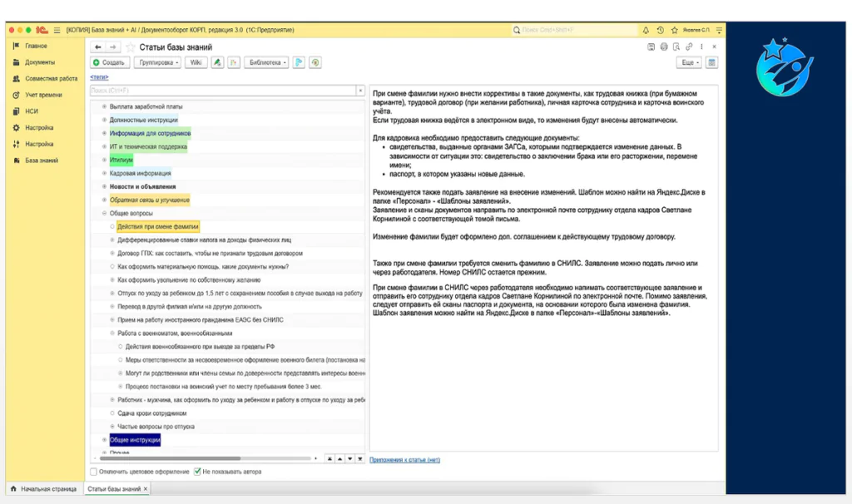Select Кадровая информация tree item

coord(140,173)
